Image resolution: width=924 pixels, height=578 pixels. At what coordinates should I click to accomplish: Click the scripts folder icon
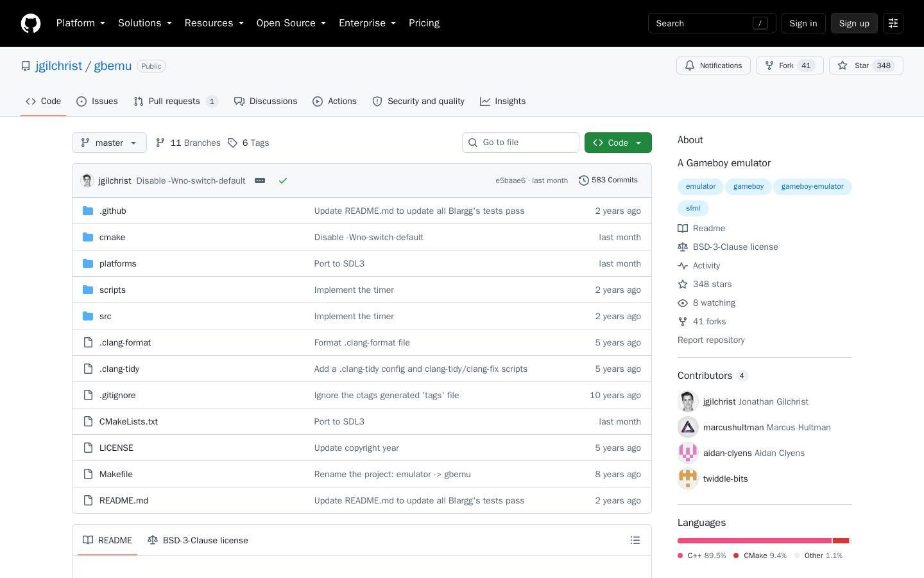coord(89,290)
